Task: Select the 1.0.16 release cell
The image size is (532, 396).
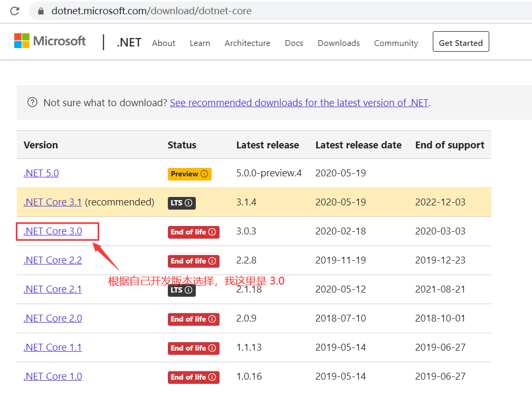Action: 249,376
